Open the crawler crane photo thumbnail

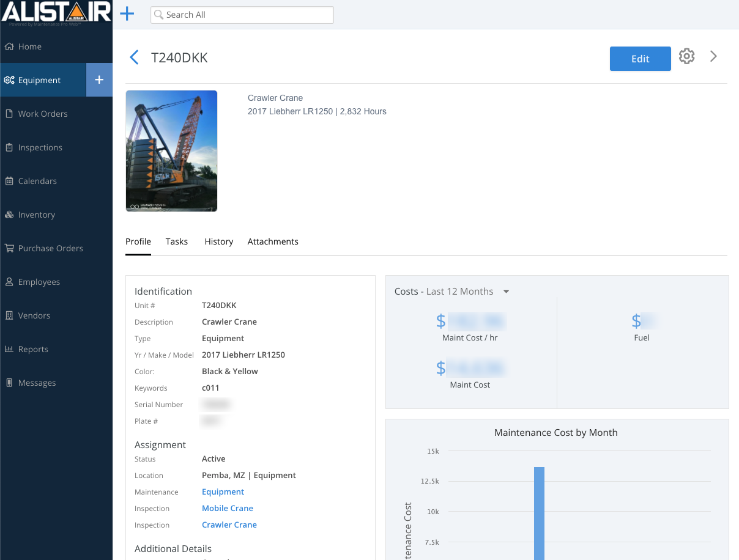(x=171, y=151)
